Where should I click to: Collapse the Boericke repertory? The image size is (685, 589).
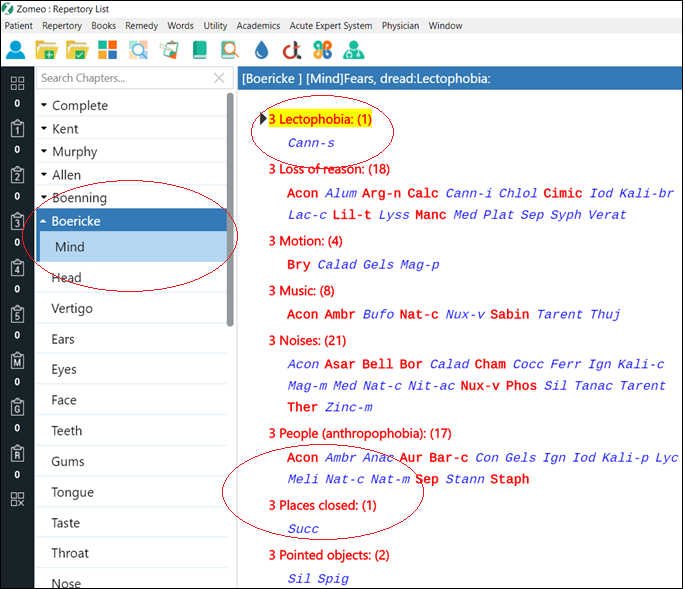pyautogui.click(x=44, y=222)
